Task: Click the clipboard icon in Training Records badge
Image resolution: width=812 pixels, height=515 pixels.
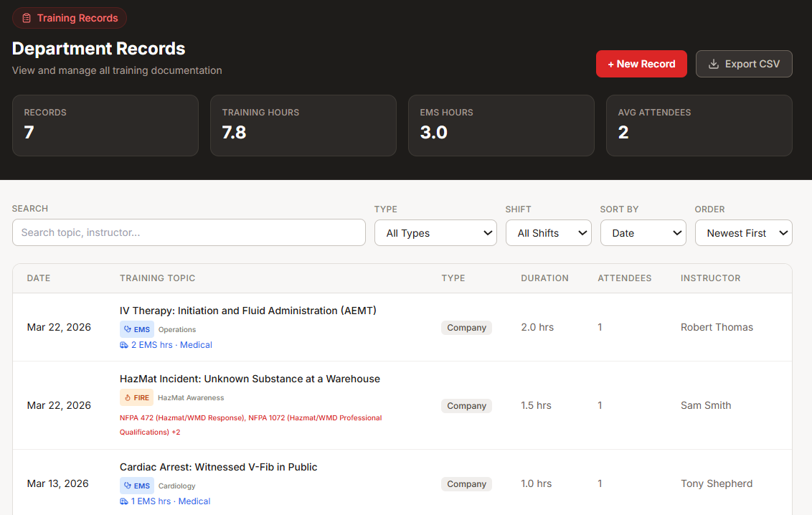Action: click(x=27, y=18)
